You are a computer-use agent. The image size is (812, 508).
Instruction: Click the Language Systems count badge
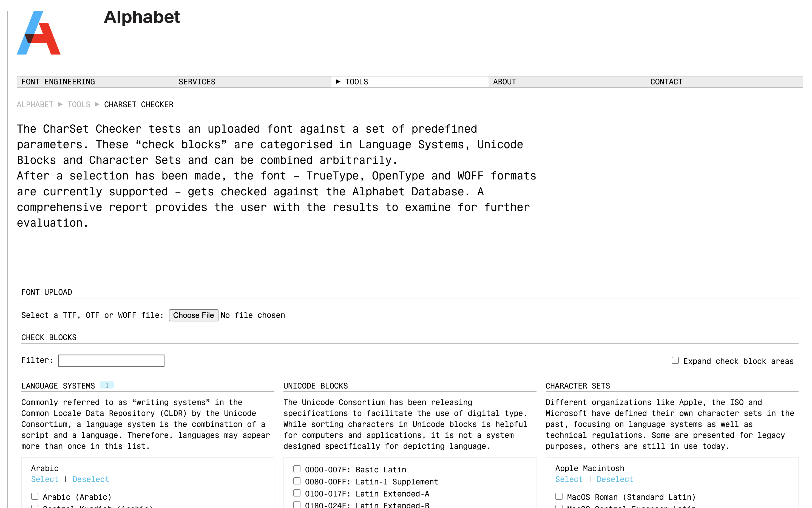(107, 385)
